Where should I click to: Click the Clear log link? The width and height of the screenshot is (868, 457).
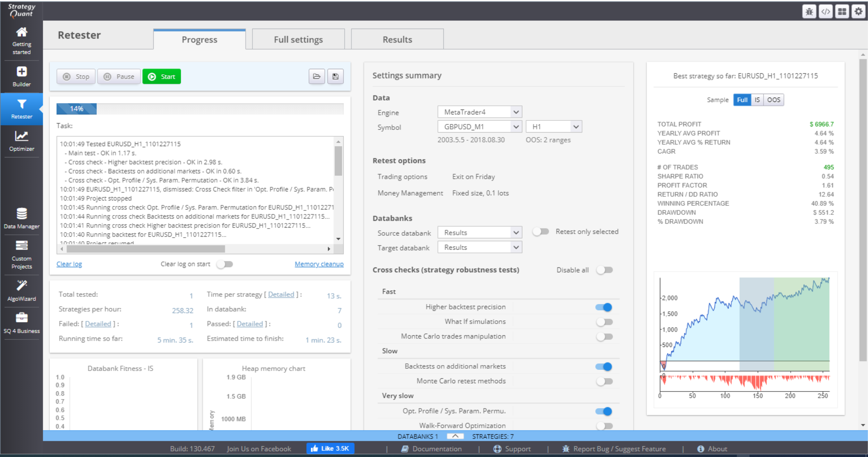click(x=69, y=264)
